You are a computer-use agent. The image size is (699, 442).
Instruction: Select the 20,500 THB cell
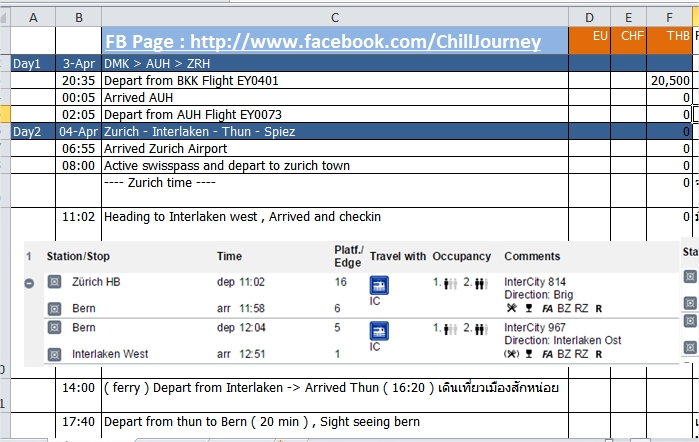[669, 81]
